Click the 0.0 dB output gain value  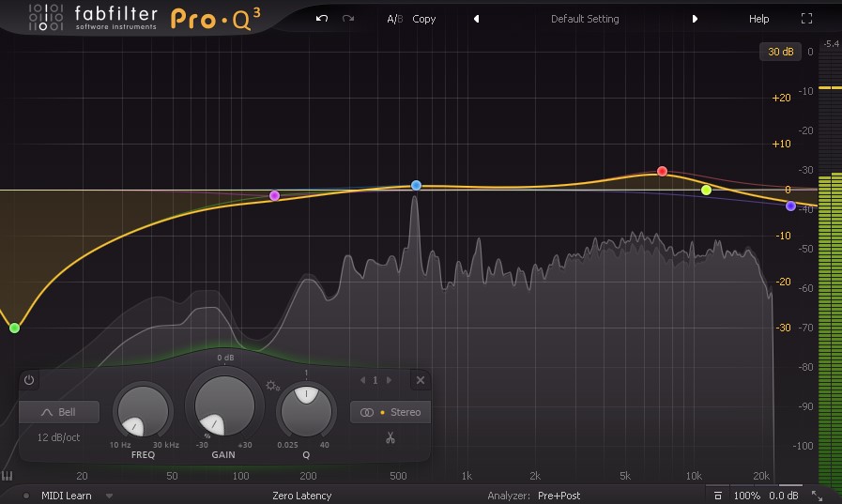(784, 496)
